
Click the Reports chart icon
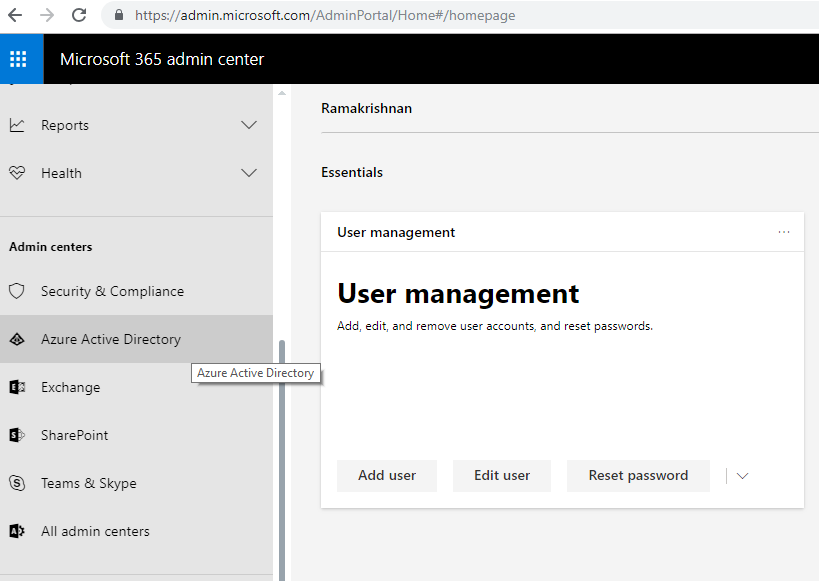point(17,125)
